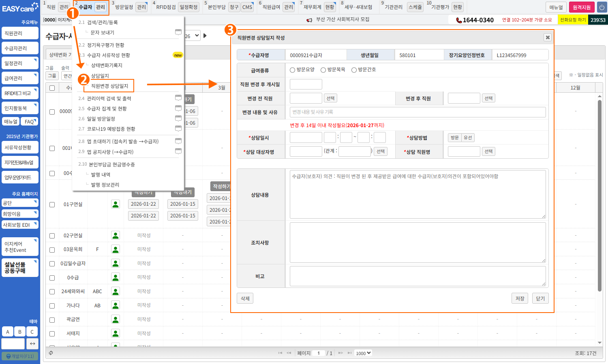Click green person icon for 가나다

116,305
